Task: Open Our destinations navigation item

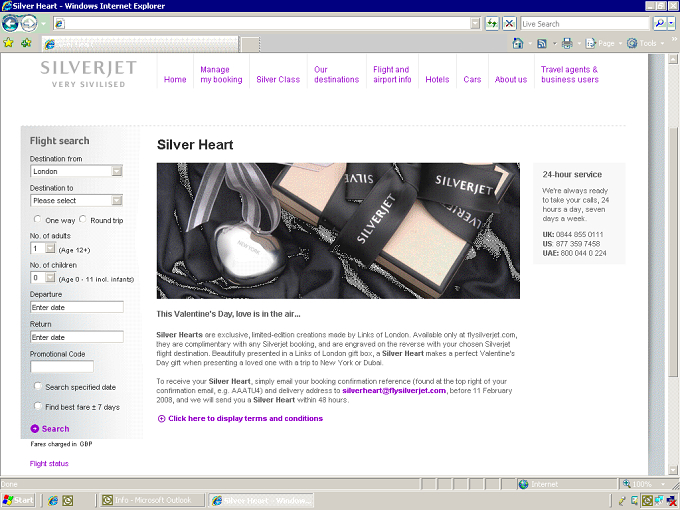Action: point(337,75)
